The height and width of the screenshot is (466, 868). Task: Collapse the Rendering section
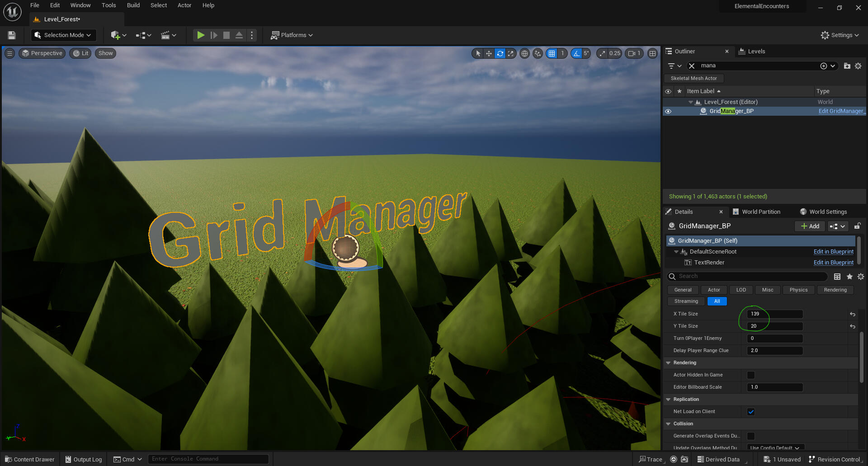[x=668, y=363]
